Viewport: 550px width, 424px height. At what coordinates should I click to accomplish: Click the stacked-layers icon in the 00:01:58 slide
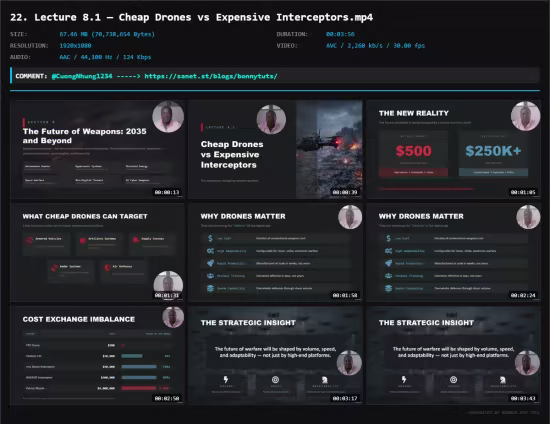tap(210, 288)
